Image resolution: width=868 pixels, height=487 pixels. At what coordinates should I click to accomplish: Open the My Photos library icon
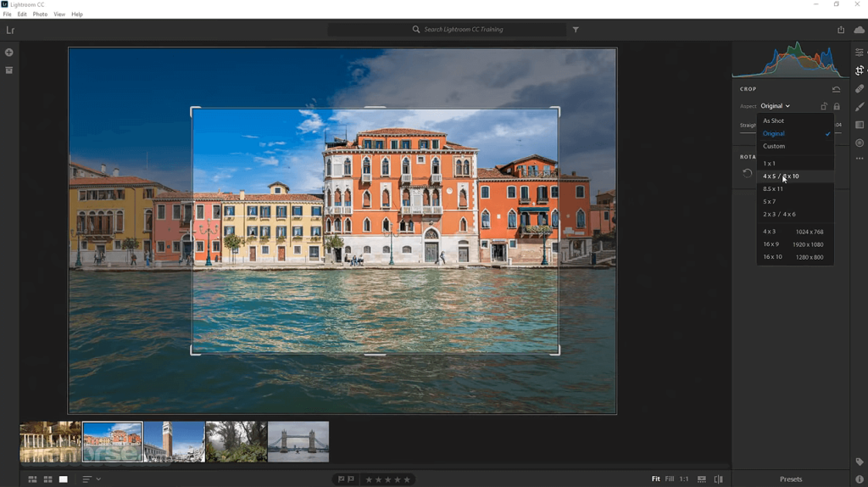[x=9, y=70]
